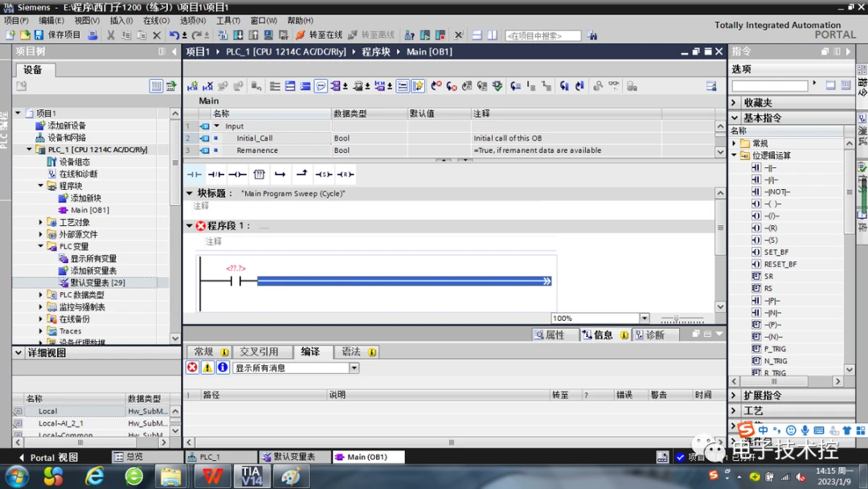868x489 pixels.
Task: Click the instruction search field under 选项
Action: click(769, 86)
